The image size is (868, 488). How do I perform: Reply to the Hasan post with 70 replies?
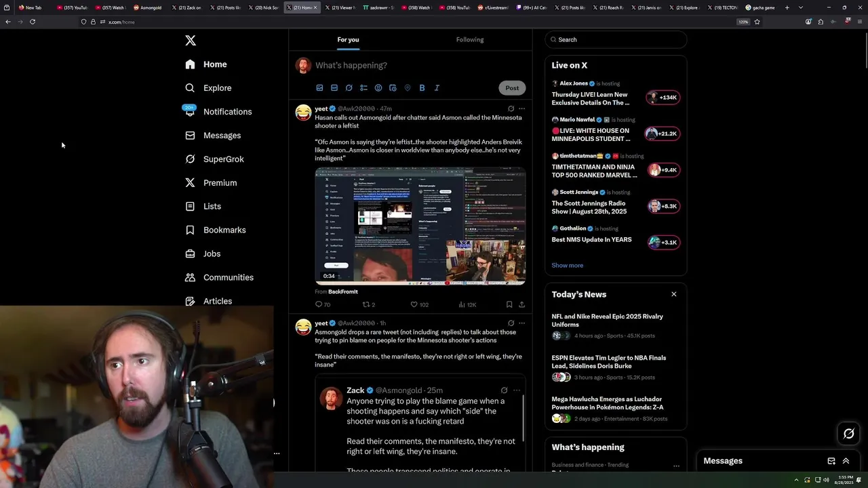323,305
